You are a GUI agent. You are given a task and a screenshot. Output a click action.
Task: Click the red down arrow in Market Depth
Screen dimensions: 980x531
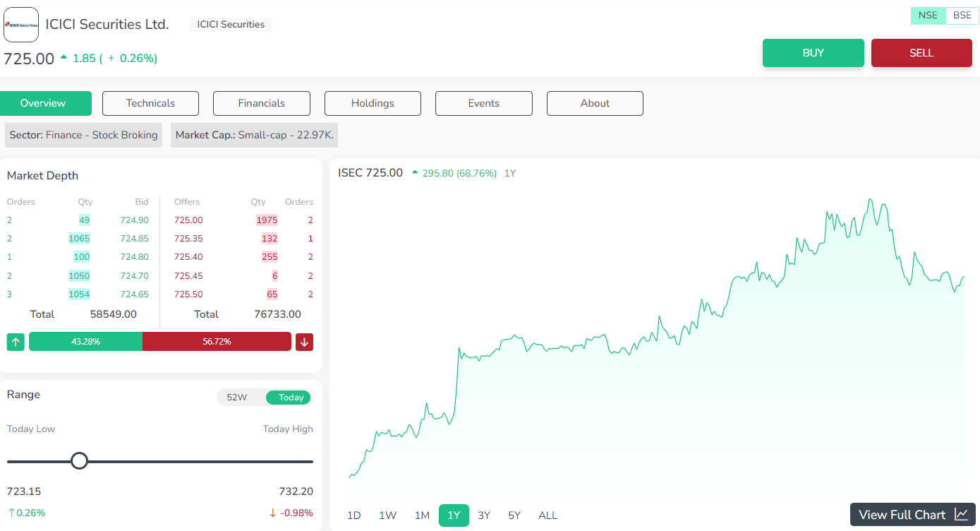(304, 342)
